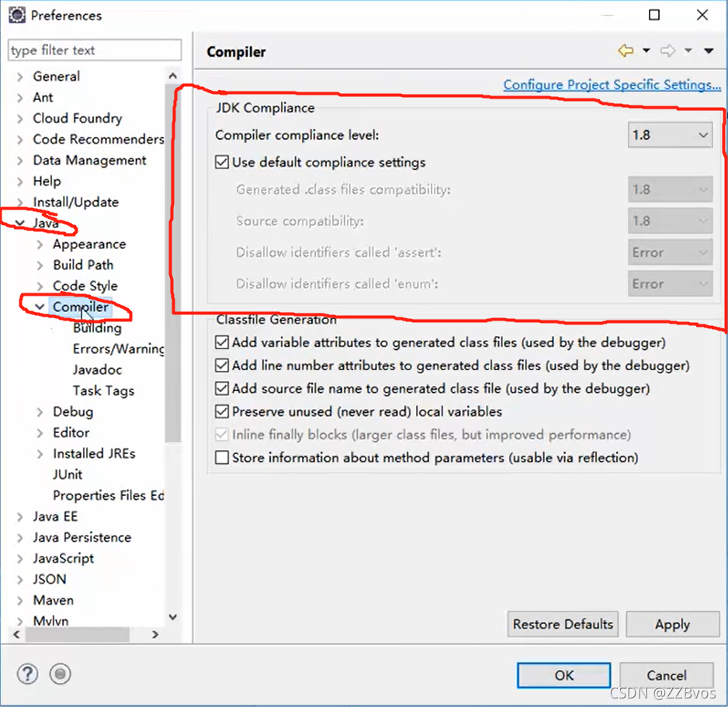Click the help question mark icon
This screenshot has height=707, width=728.
pyautogui.click(x=27, y=674)
